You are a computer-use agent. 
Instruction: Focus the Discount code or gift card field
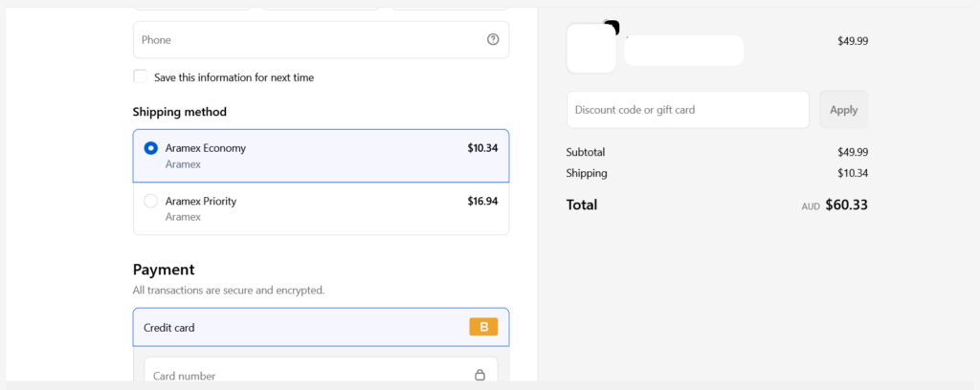(687, 110)
